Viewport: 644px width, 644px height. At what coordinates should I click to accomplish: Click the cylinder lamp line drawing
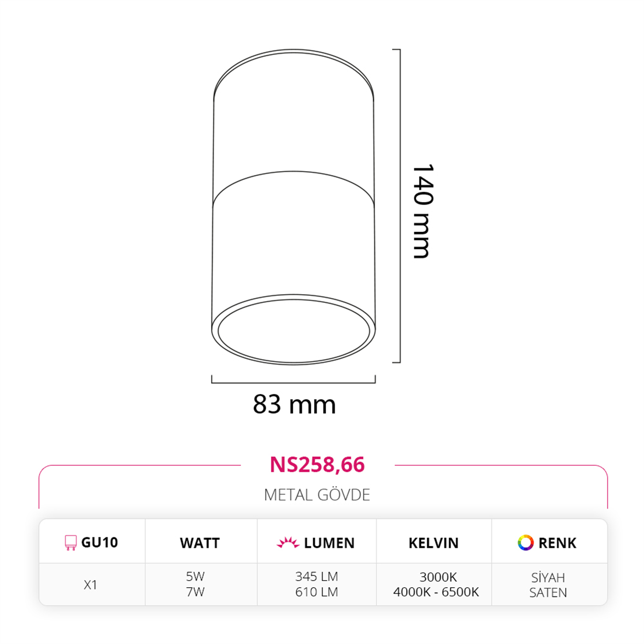pos(293,207)
